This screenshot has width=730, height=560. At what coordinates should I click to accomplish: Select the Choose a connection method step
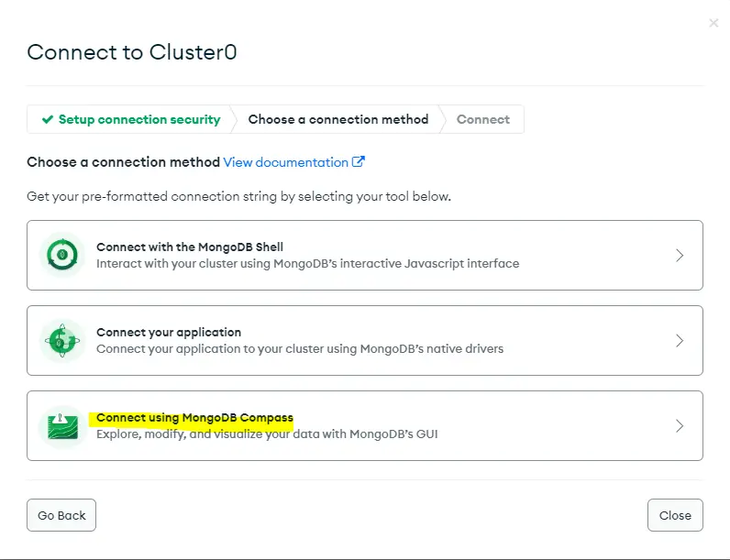(338, 119)
